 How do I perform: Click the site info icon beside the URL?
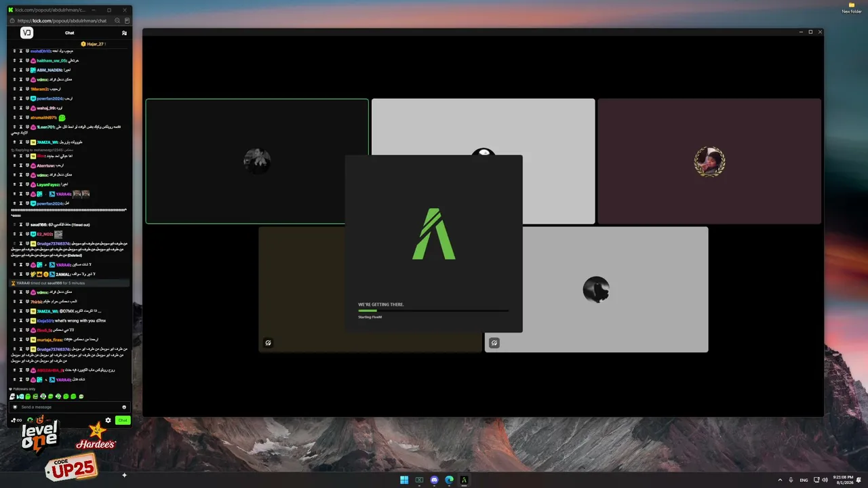click(12, 21)
